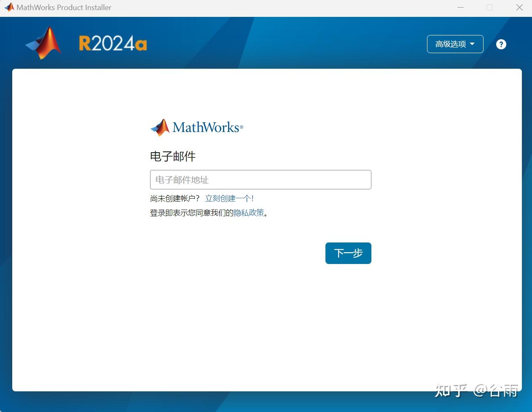Click the R2024a release logo
The image size is (532, 412).
coord(113,43)
